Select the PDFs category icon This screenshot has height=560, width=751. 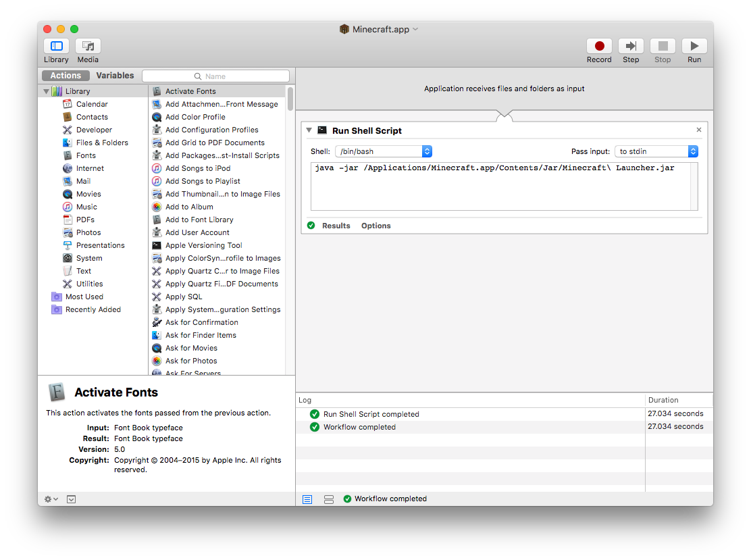click(x=68, y=220)
